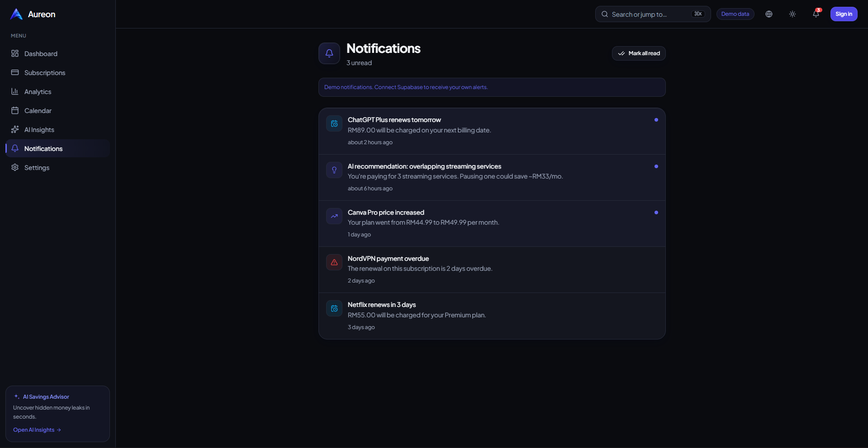Click the AI Savings Advisor title

tap(46, 397)
